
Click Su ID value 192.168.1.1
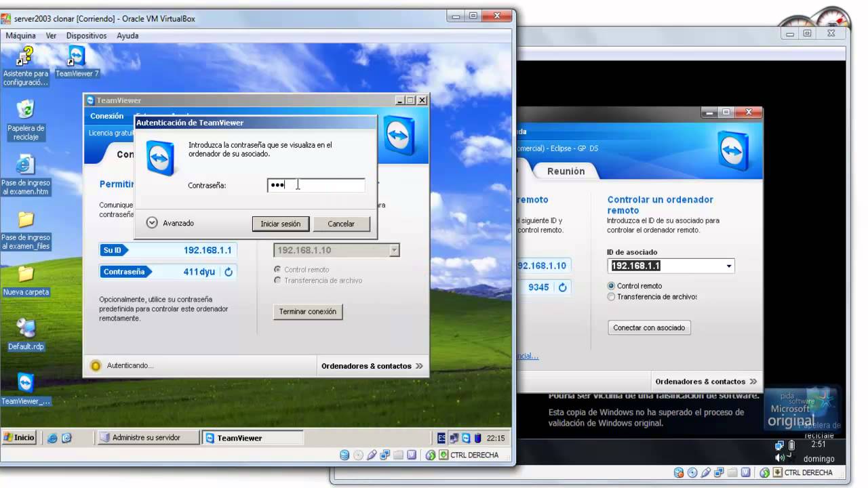tap(208, 250)
